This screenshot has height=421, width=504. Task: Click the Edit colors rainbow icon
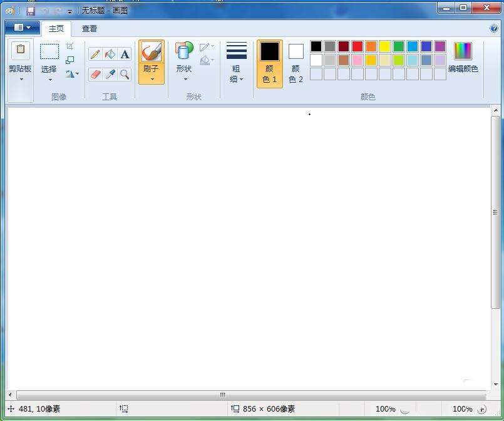pyautogui.click(x=463, y=51)
